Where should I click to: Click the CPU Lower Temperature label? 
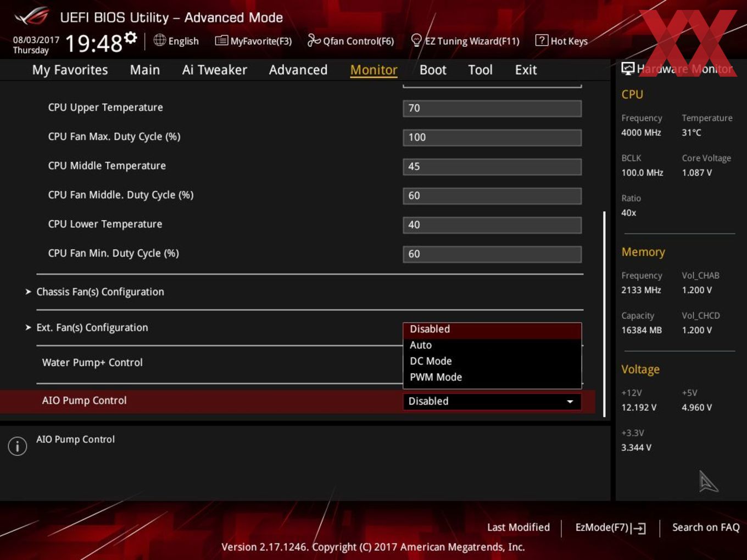coord(105,224)
